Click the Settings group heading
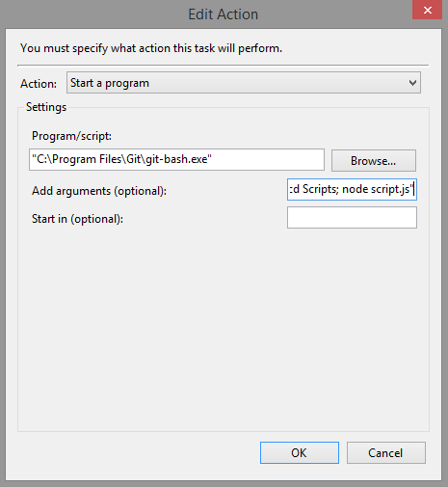448x487 pixels. (x=46, y=107)
